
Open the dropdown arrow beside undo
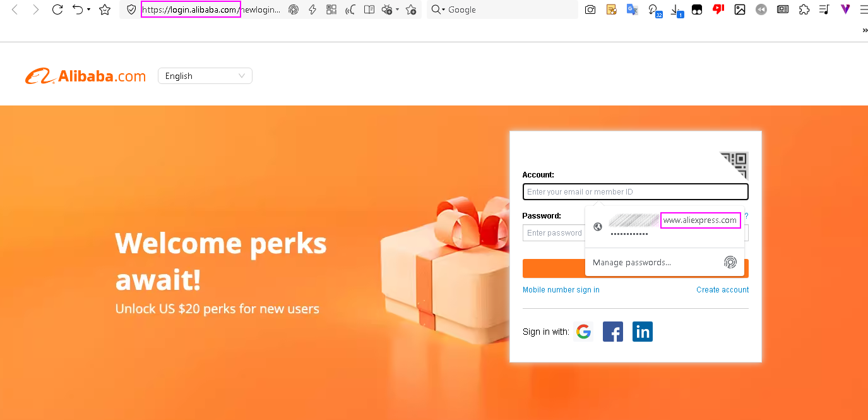[x=88, y=9]
